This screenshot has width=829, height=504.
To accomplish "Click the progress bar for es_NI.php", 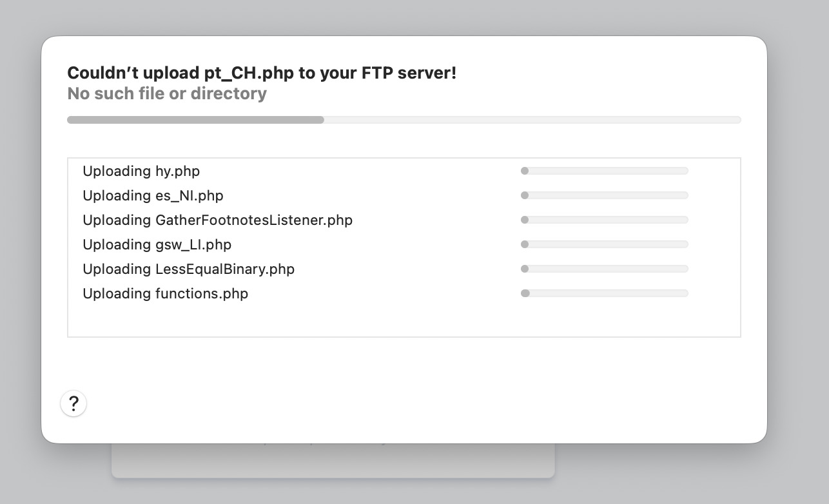I will tap(605, 195).
